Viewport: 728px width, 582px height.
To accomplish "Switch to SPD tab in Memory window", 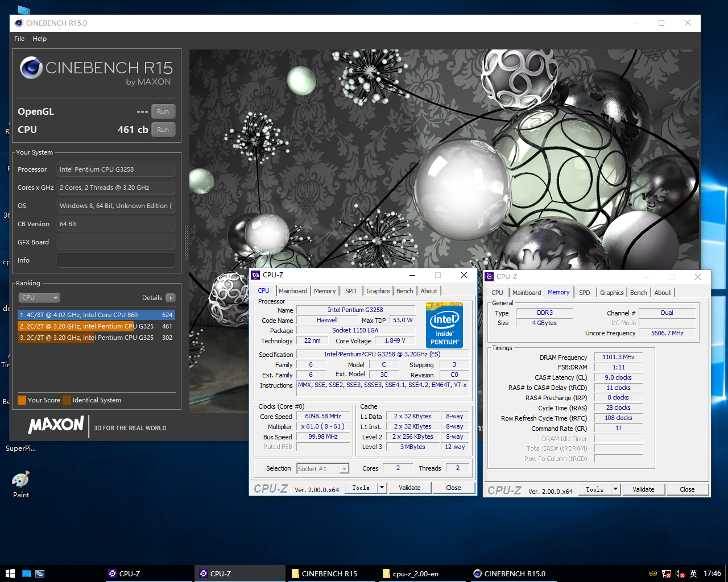I will coord(585,293).
